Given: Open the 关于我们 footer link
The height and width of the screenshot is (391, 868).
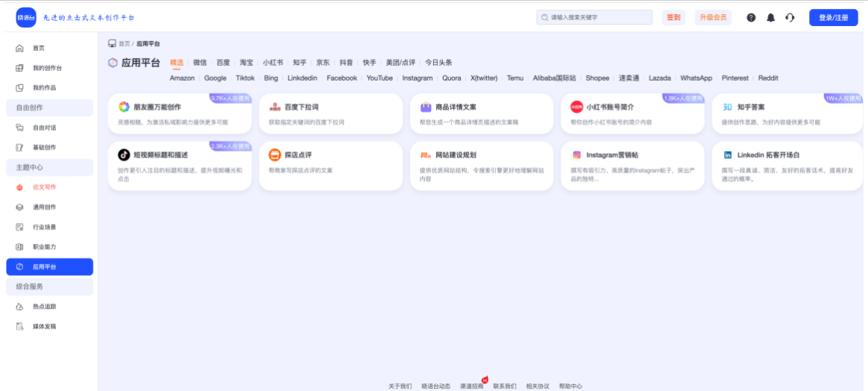Looking at the screenshot, I should pyautogui.click(x=400, y=386).
